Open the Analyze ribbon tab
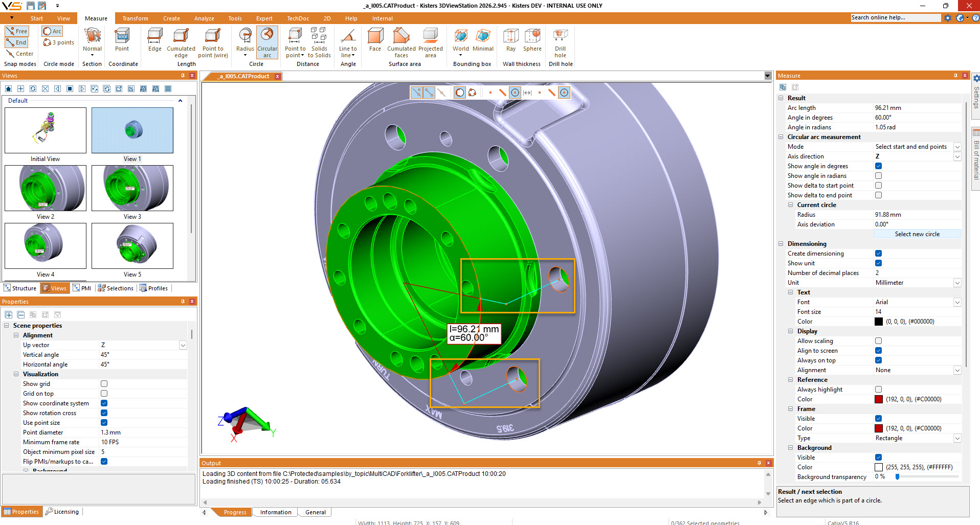Screen dimensions: 980x525 (204, 18)
